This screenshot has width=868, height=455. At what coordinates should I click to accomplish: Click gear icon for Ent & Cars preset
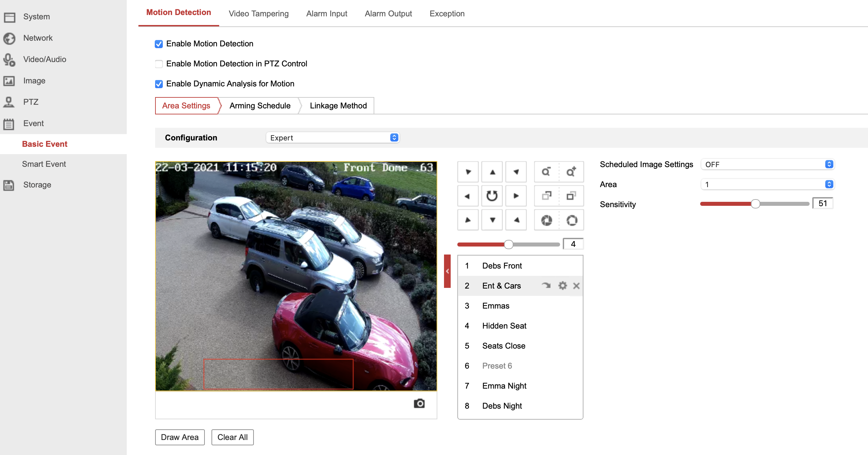click(x=562, y=286)
